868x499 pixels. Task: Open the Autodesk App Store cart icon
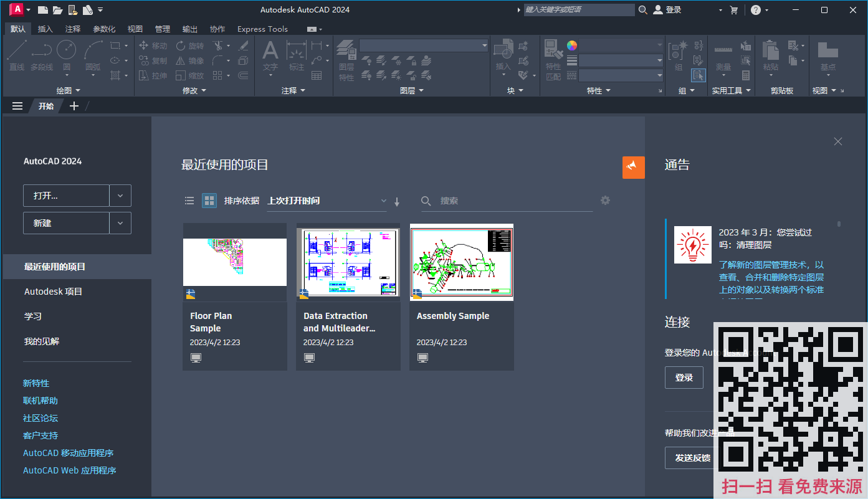[x=733, y=10]
